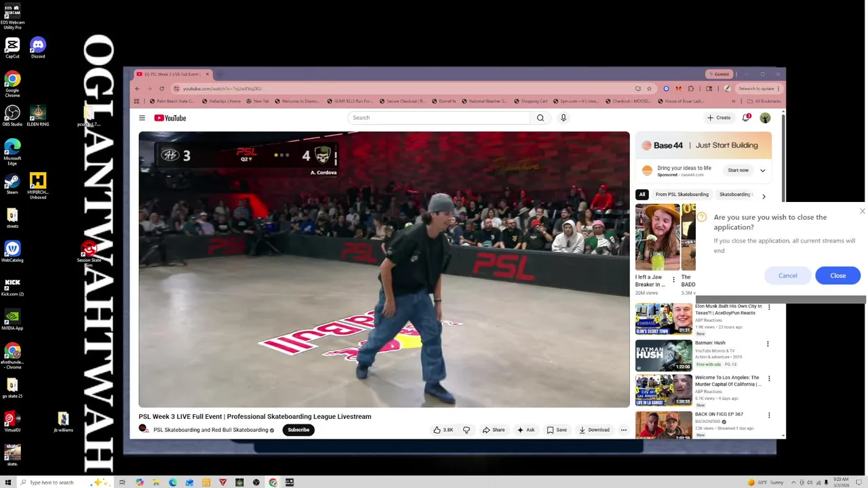868x488 pixels.
Task: Open Gemini button in Chrome title bar
Action: click(718, 74)
